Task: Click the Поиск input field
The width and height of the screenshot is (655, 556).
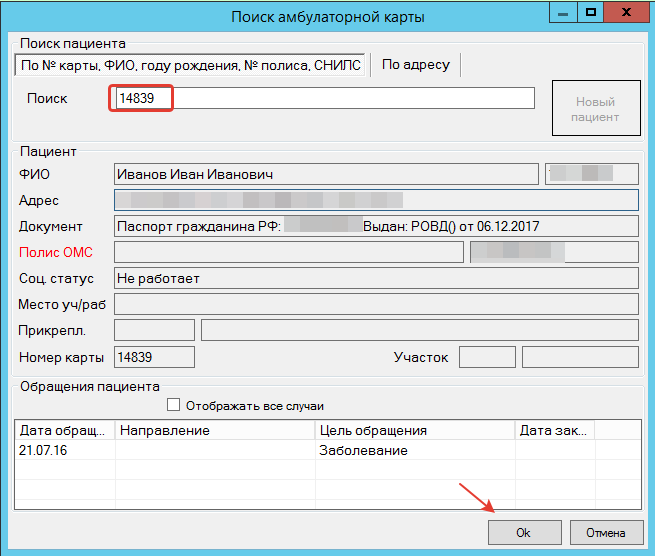Action: coord(325,98)
